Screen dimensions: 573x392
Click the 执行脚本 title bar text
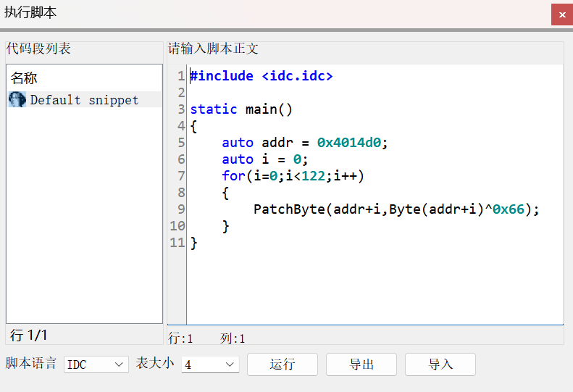point(30,13)
